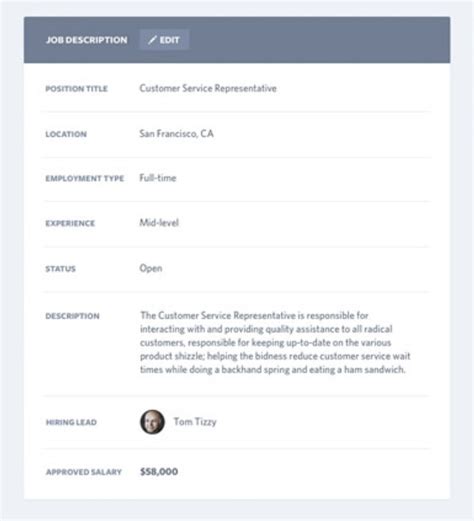Click the Open status value
This screenshot has width=474, height=521.
tap(151, 268)
